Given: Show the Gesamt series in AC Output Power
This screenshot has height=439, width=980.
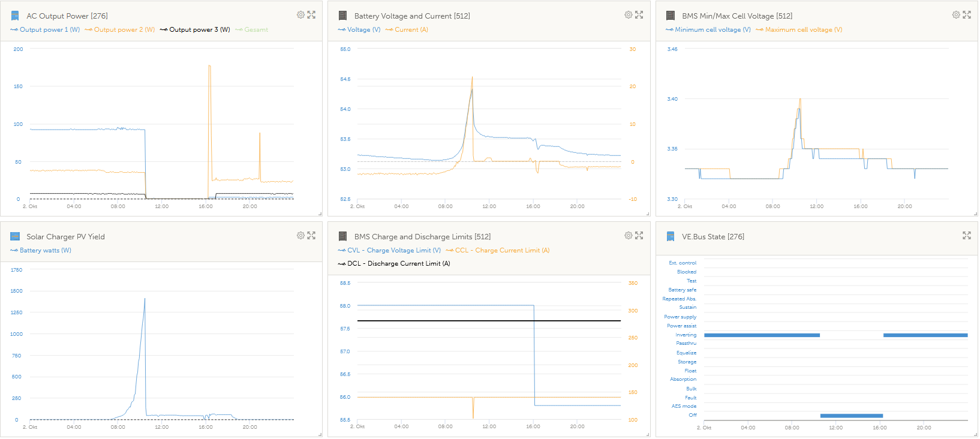Looking at the screenshot, I should click(x=256, y=30).
